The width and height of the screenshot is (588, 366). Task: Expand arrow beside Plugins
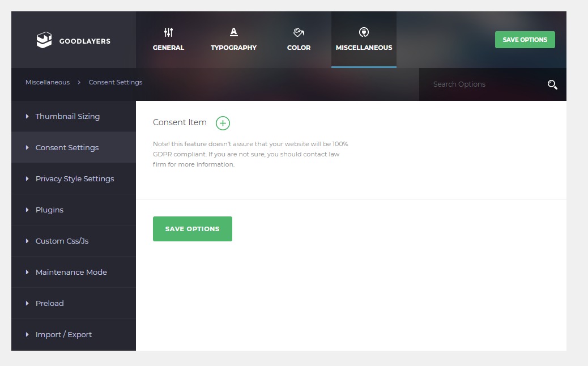click(27, 210)
